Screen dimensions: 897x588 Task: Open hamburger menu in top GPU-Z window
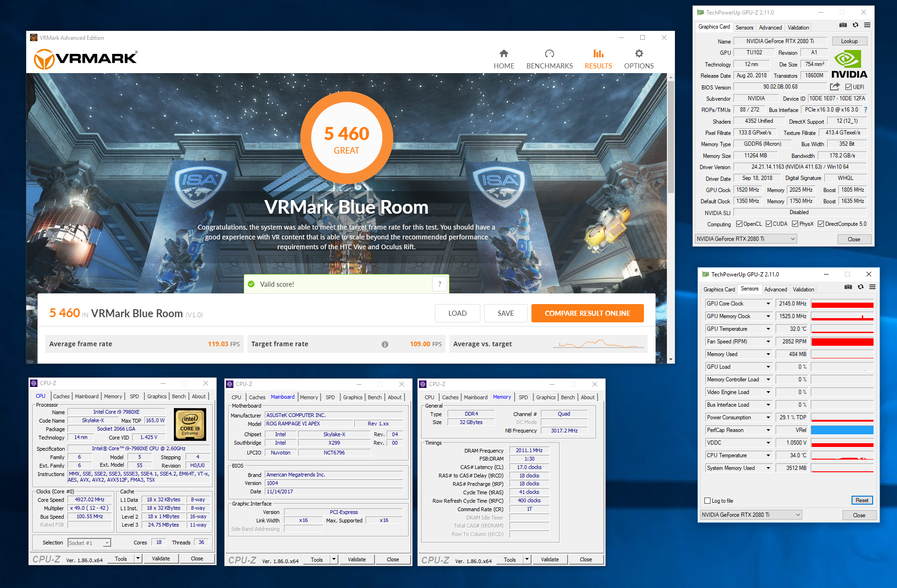pos(867,25)
